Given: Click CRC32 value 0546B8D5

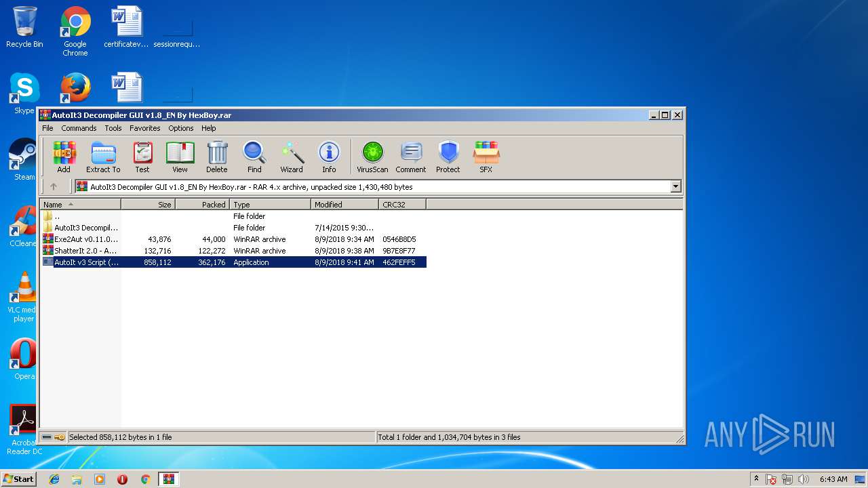Looking at the screenshot, I should pos(399,239).
